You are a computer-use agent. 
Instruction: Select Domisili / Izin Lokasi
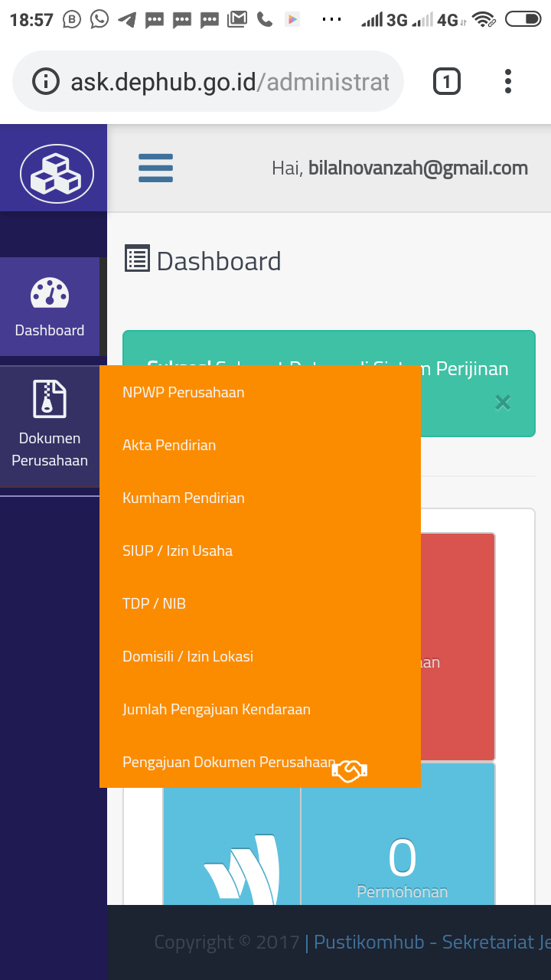click(x=187, y=657)
